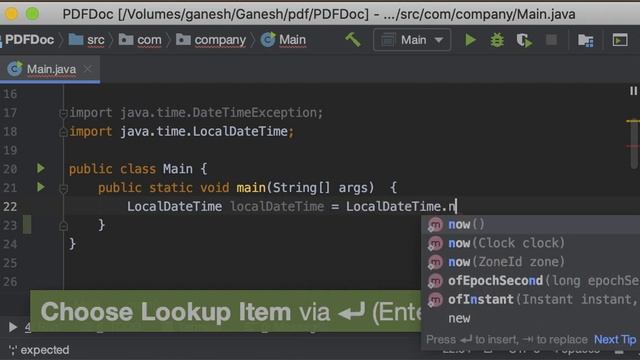Choose the 'new' completion keyword
Image resolution: width=640 pixels, height=360 pixels.
[x=531, y=318]
